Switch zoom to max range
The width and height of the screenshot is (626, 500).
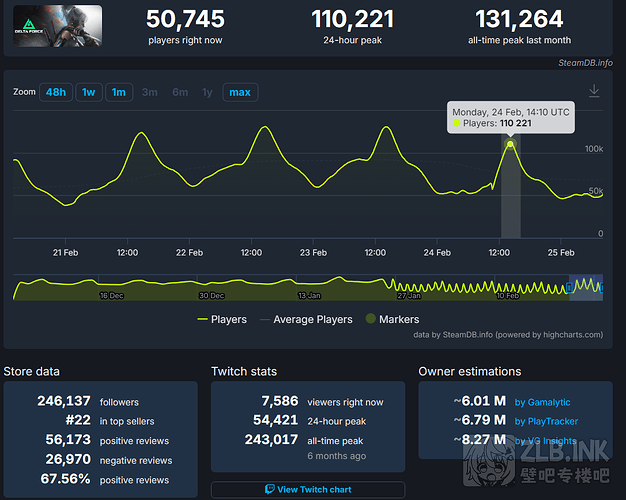pos(240,92)
